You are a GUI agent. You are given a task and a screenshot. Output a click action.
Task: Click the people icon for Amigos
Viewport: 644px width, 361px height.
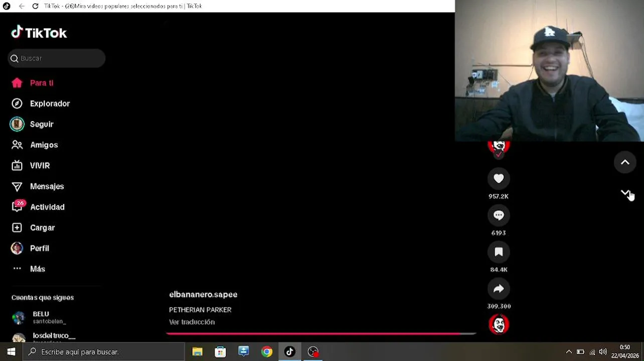pos(17,145)
